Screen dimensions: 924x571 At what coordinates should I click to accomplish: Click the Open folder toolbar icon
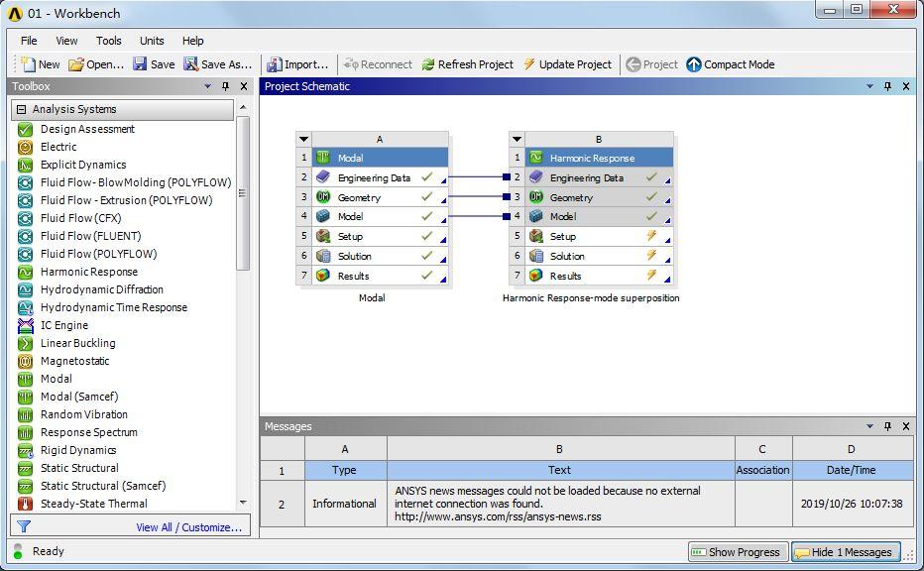(x=76, y=64)
